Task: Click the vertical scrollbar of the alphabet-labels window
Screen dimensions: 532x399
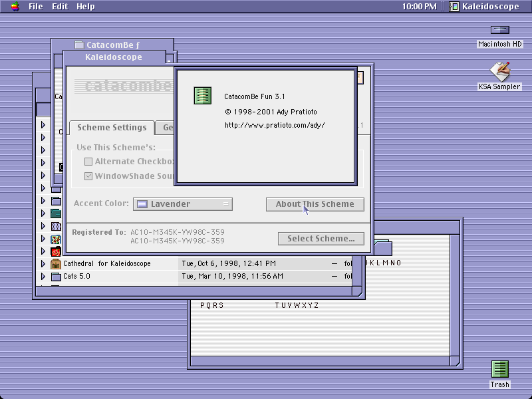Action: [x=455, y=295]
